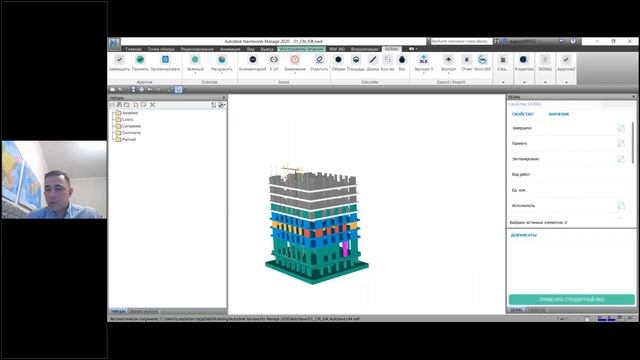640x360 pixels.
Task: Click the Properties ribbon icon
Action: (524, 60)
